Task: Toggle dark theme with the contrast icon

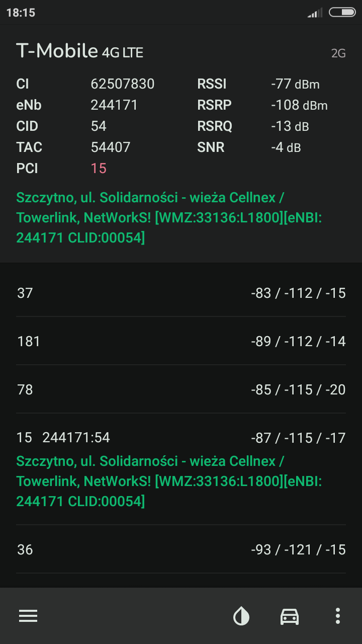Action: point(241,616)
